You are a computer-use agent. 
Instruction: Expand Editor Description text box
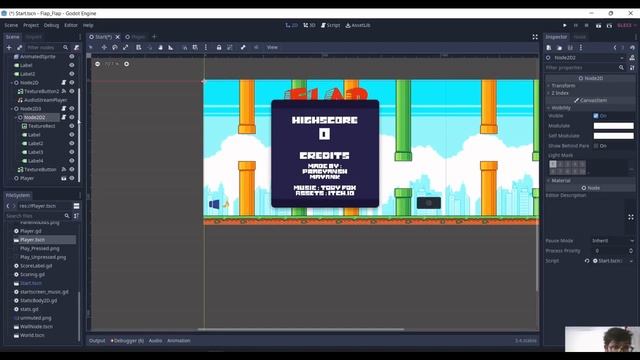coord(631,217)
